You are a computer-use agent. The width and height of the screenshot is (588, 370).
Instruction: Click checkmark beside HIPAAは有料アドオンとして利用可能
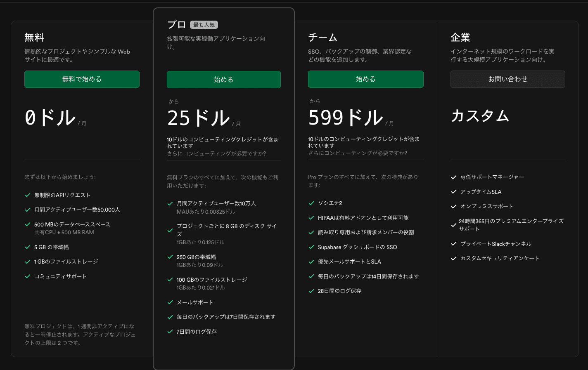(311, 218)
